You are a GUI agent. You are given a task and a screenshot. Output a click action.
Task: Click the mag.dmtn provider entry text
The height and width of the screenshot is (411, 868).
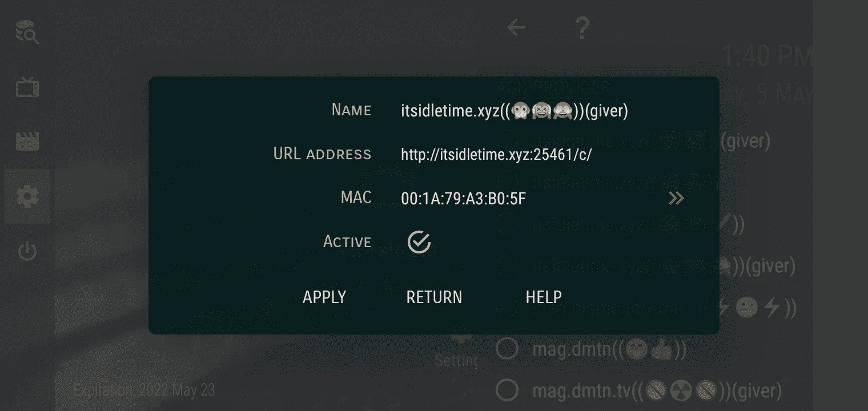[609, 349]
